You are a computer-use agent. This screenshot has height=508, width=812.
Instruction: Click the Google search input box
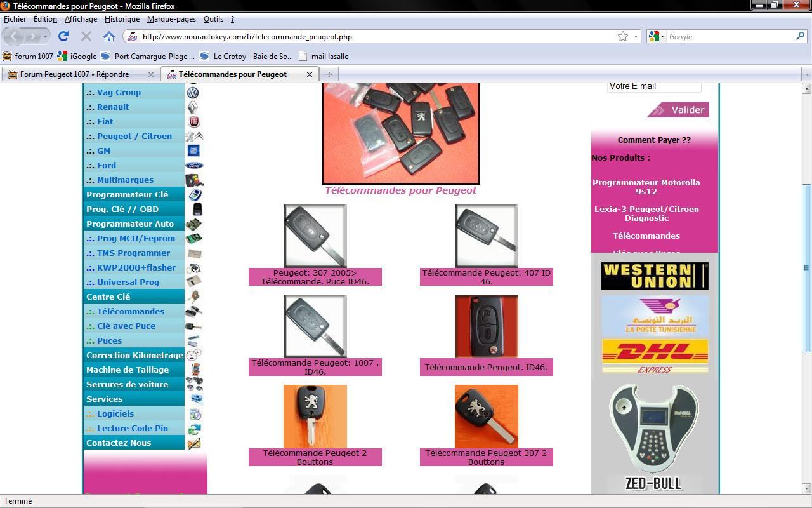coord(731,37)
